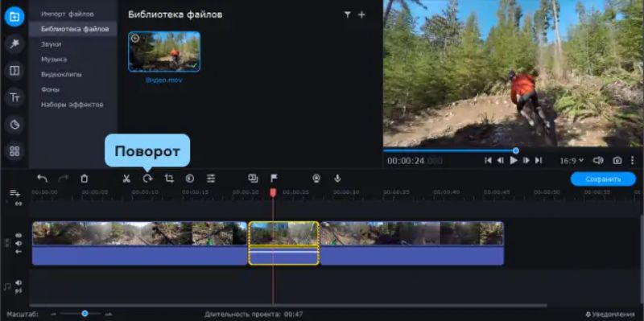Open the stickers panel in sidebar
Image resolution: width=644 pixels, height=321 pixels.
click(14, 125)
